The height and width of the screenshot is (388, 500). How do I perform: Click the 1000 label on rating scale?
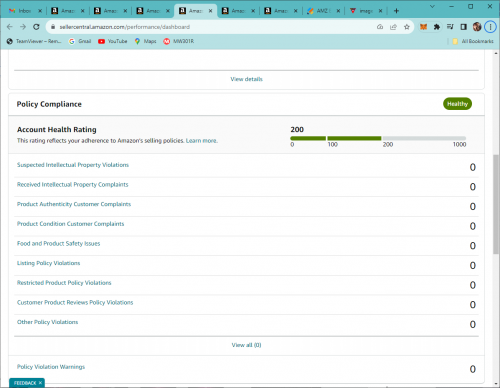(459, 145)
